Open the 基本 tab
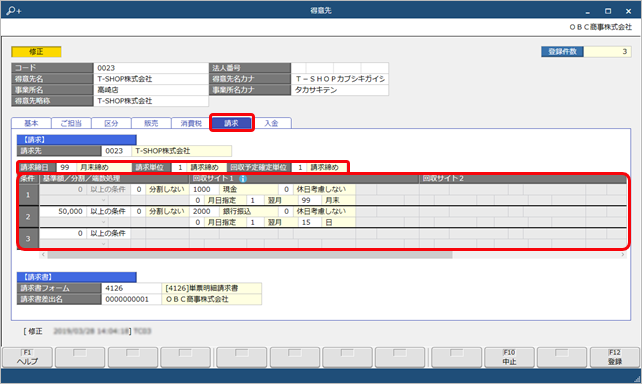 31,123
